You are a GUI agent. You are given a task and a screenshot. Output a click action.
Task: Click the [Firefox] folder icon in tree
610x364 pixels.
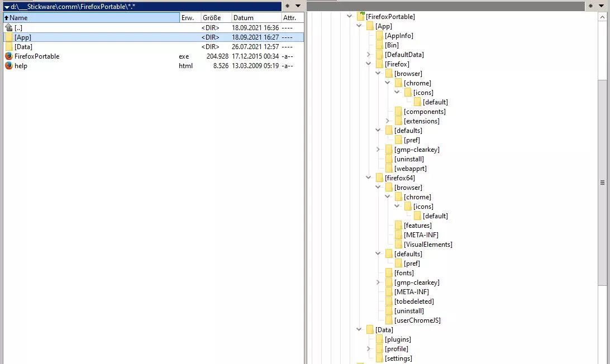point(379,64)
